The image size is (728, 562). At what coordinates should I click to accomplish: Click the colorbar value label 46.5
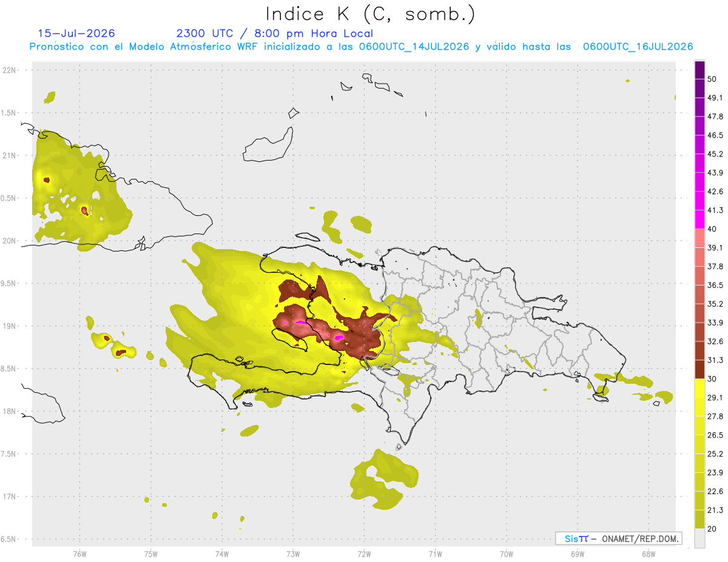715,135
